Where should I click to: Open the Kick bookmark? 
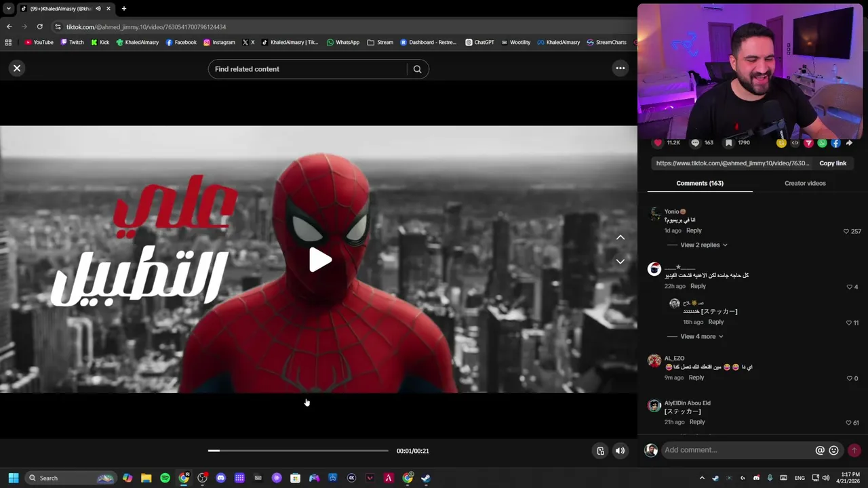[x=100, y=42]
